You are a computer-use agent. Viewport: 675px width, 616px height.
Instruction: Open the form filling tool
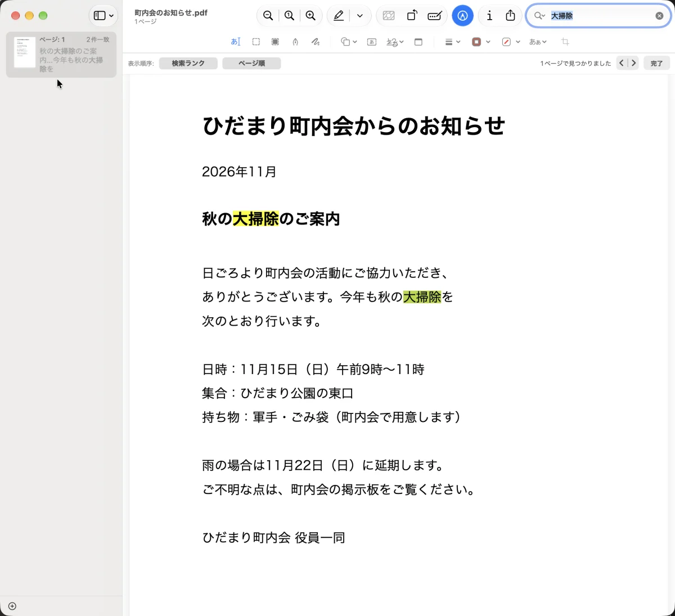click(x=435, y=16)
